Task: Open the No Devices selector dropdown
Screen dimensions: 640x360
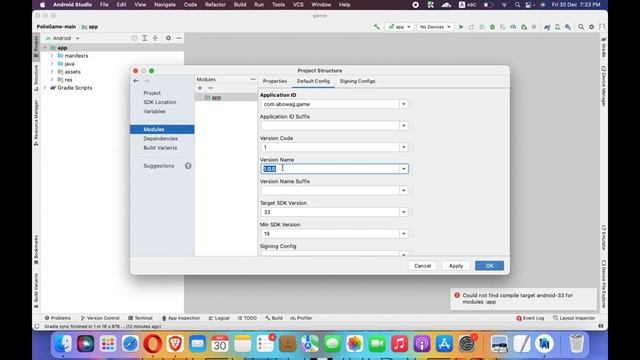Action: click(x=435, y=27)
